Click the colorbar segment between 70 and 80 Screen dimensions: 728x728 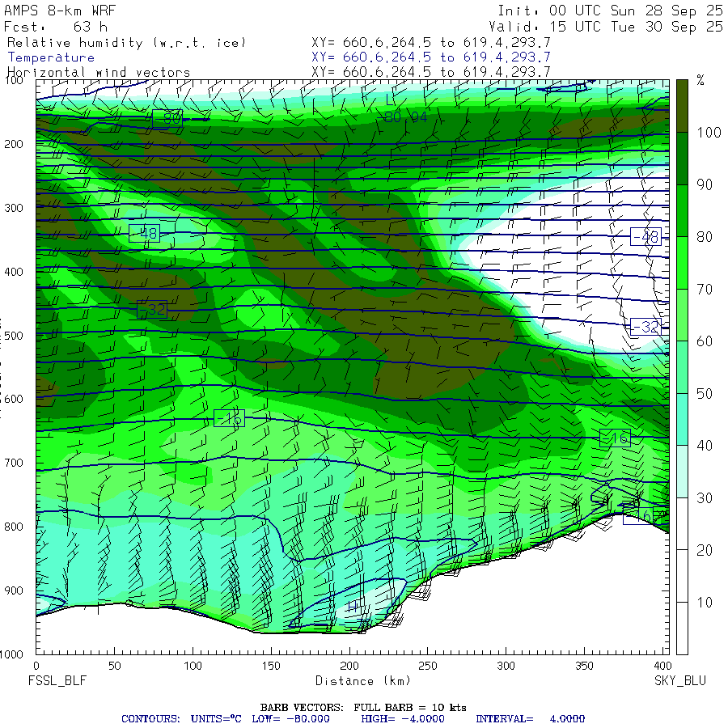pyautogui.click(x=682, y=263)
